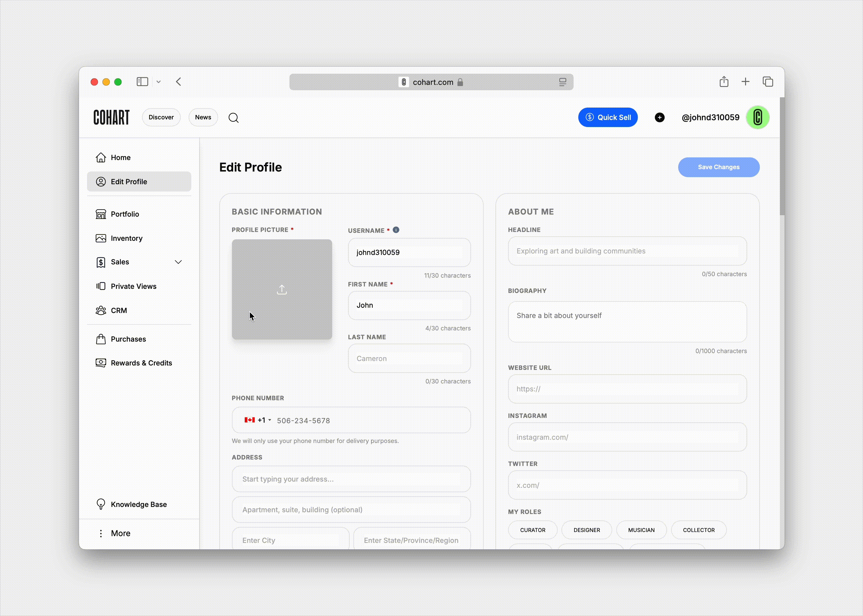This screenshot has width=863, height=616.
Task: Click the Apartment, suite, building field
Action: pos(351,510)
